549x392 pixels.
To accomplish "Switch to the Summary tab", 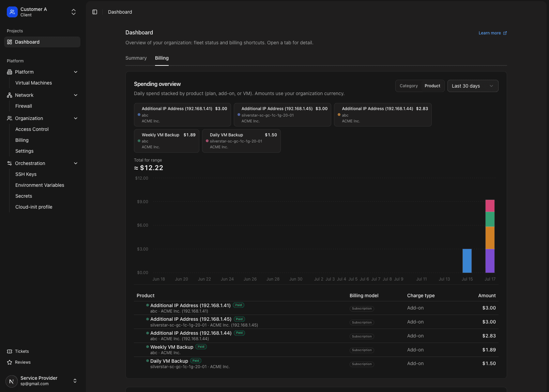I will [x=136, y=58].
